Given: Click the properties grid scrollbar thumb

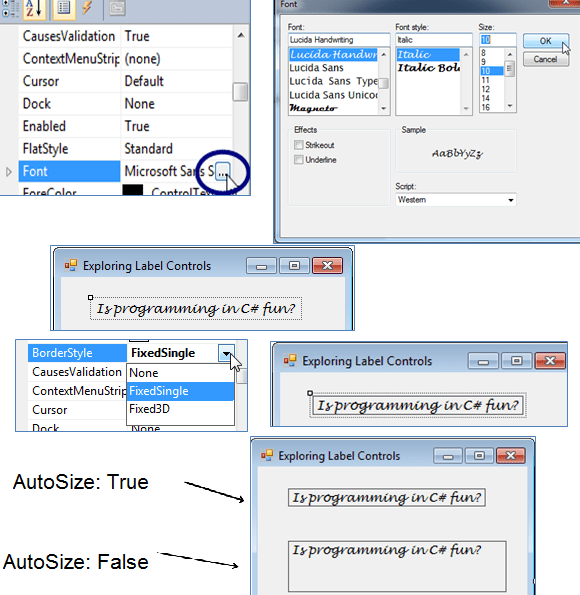Looking at the screenshot, I should (x=240, y=92).
